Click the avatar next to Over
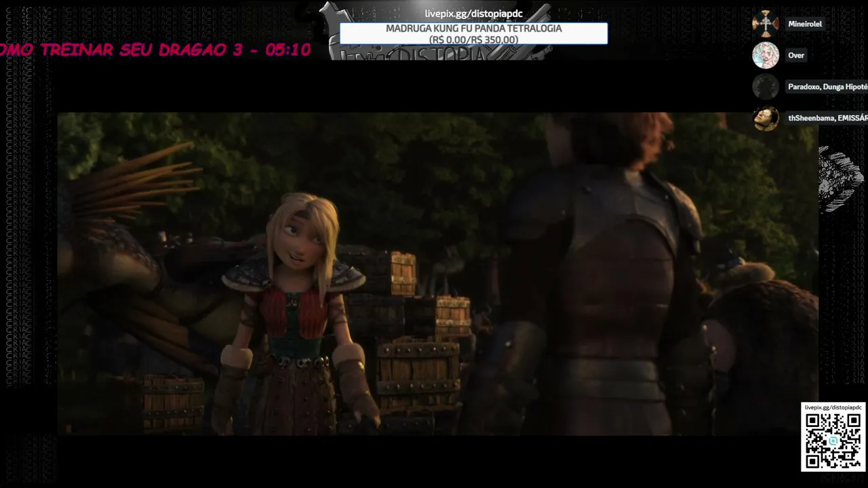The height and width of the screenshot is (488, 868). click(766, 55)
